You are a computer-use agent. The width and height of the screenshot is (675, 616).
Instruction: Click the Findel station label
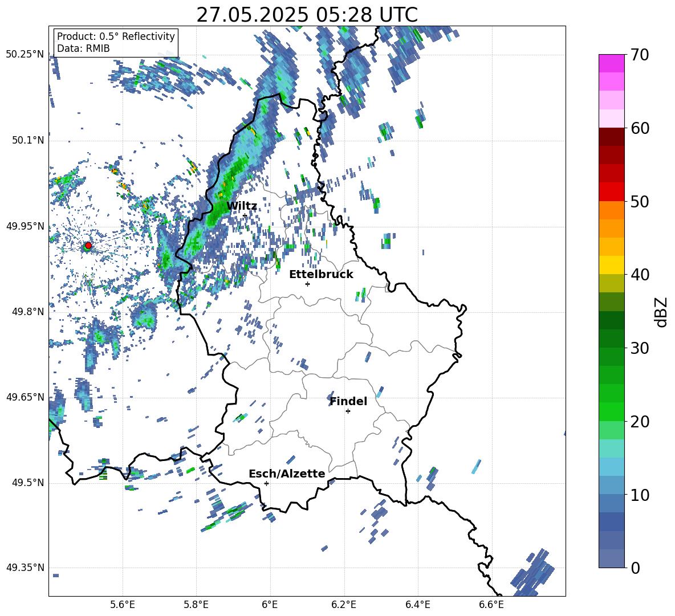click(348, 401)
